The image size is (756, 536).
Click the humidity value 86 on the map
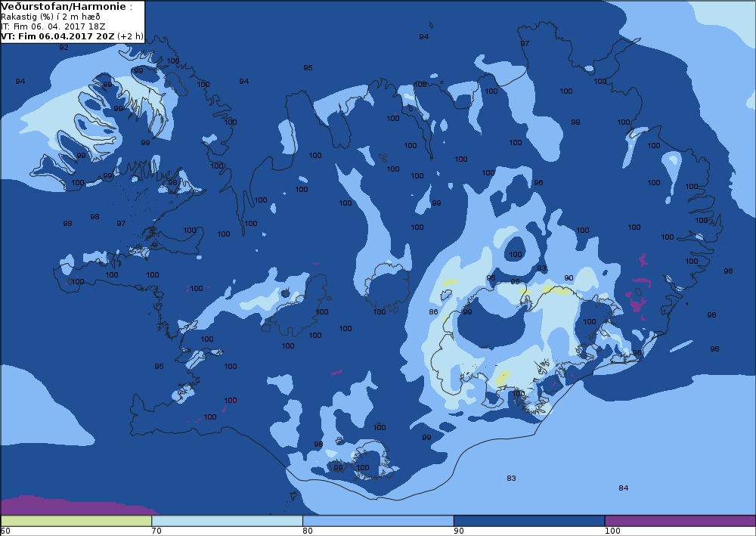click(433, 312)
